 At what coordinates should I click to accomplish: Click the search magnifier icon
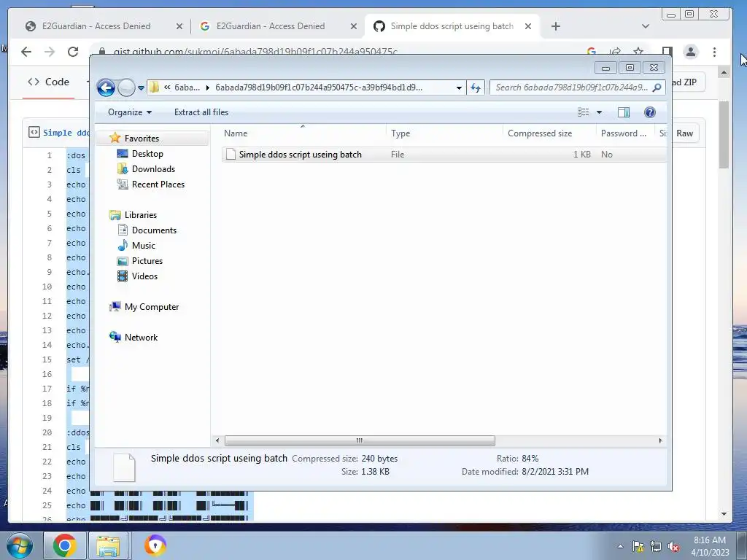[657, 87]
